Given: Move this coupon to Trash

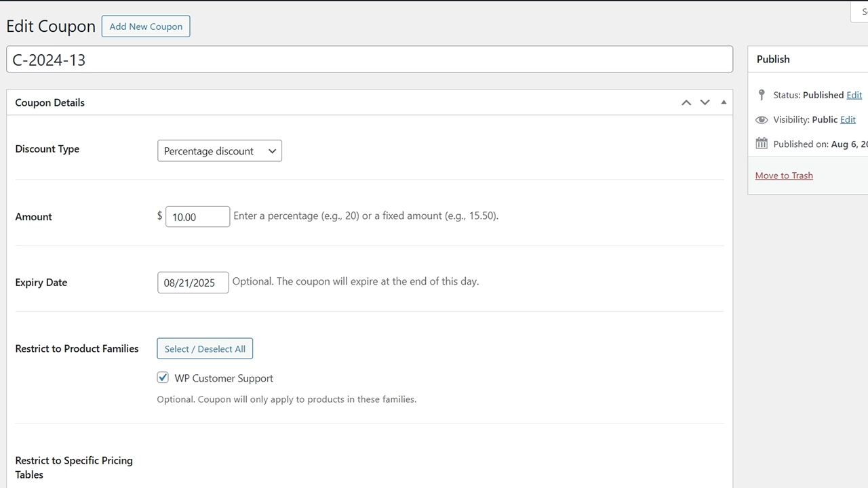Looking at the screenshot, I should point(784,176).
